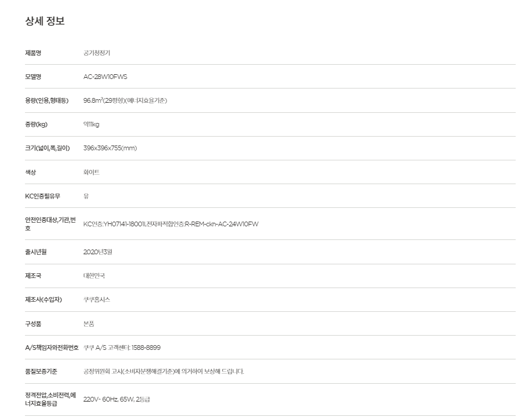Image resolution: width=524 pixels, height=420 pixels.
Task: Click the 상세 정보 heading
Action: [45, 21]
